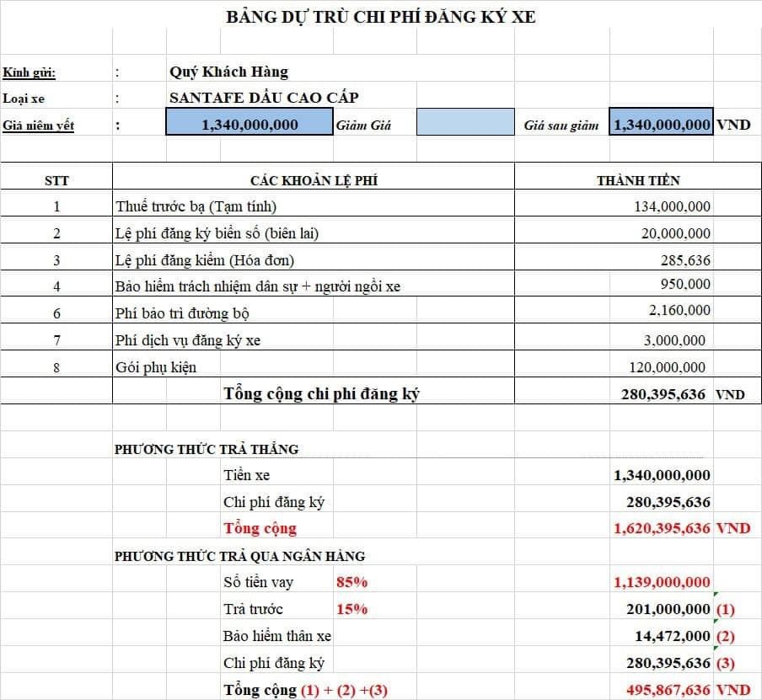The image size is (762, 700).
Task: Click the red 1,620,395,636 total value
Action: point(663,528)
